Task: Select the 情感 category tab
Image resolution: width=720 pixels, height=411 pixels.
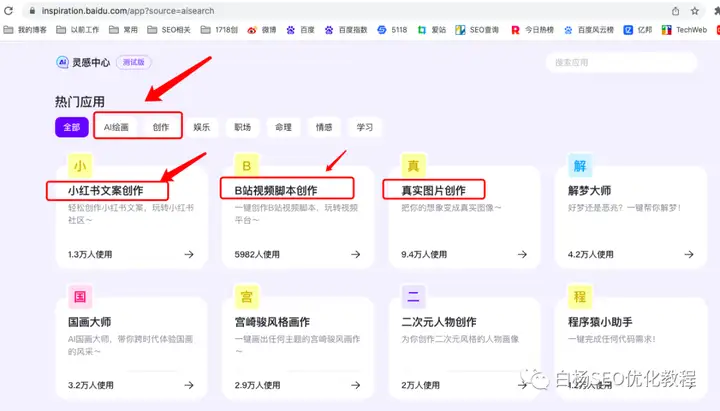Action: (324, 127)
